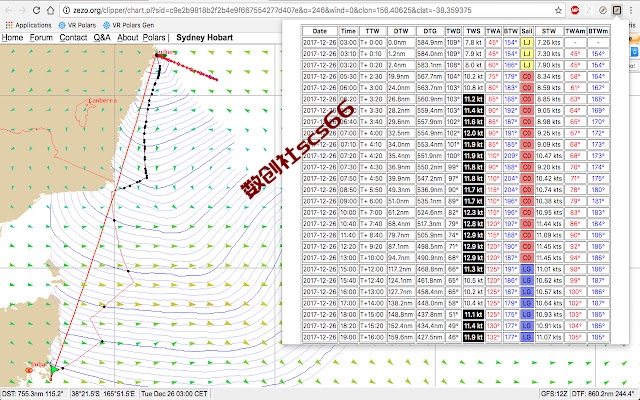Toggle the highlighted route table extension icon
The width and height of the screenshot is (640, 400).
point(617,11)
